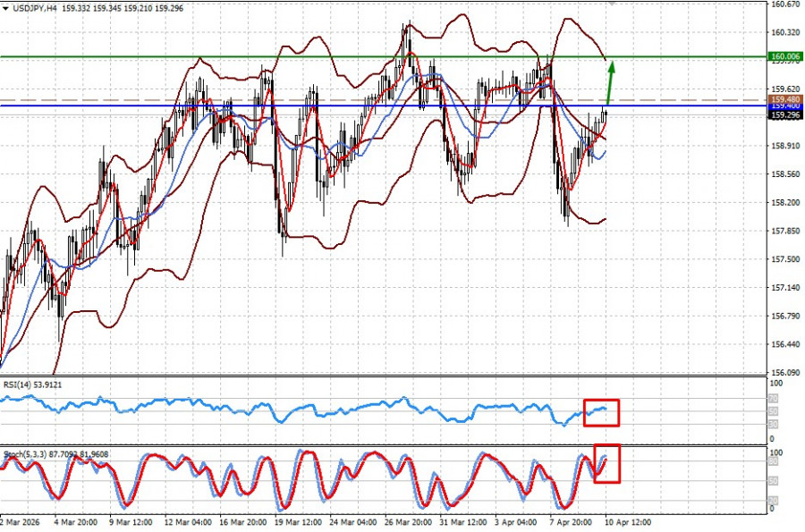Screen dimensions: 805x532
Task: Click the 156.090 price scale value
Action: (x=785, y=373)
